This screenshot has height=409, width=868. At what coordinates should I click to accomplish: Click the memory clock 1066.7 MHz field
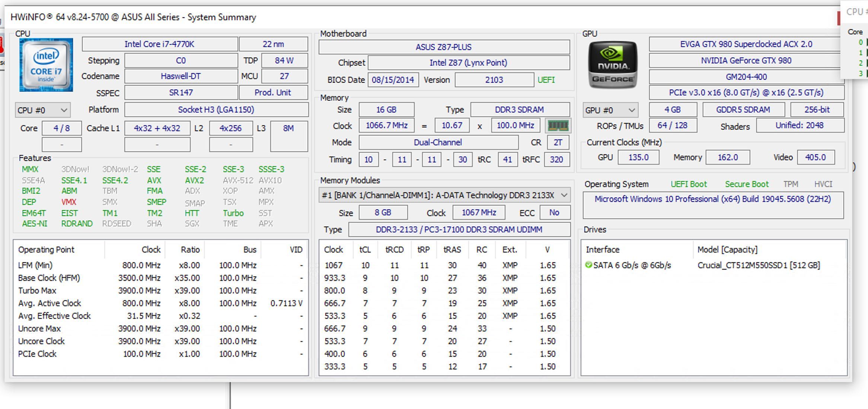[387, 126]
